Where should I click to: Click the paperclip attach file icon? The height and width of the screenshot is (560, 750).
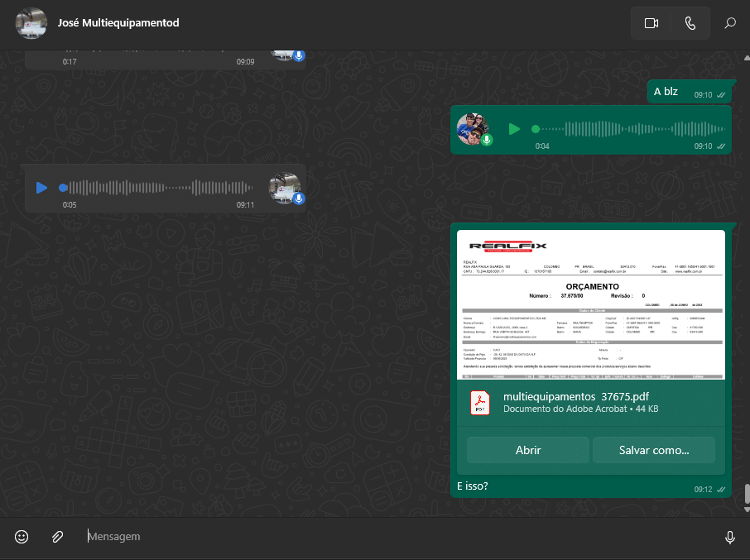coord(57,537)
